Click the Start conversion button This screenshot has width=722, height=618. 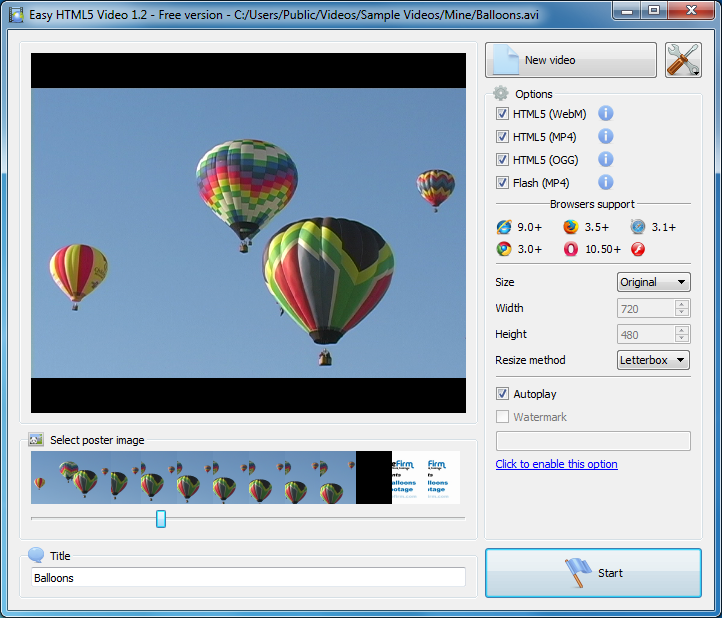coord(593,573)
